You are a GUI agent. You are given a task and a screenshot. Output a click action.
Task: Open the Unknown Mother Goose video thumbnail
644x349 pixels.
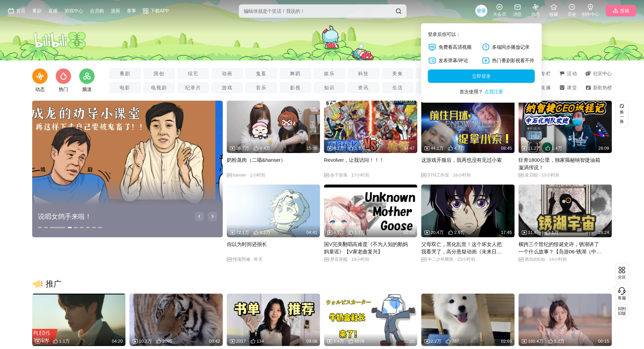coord(371,211)
